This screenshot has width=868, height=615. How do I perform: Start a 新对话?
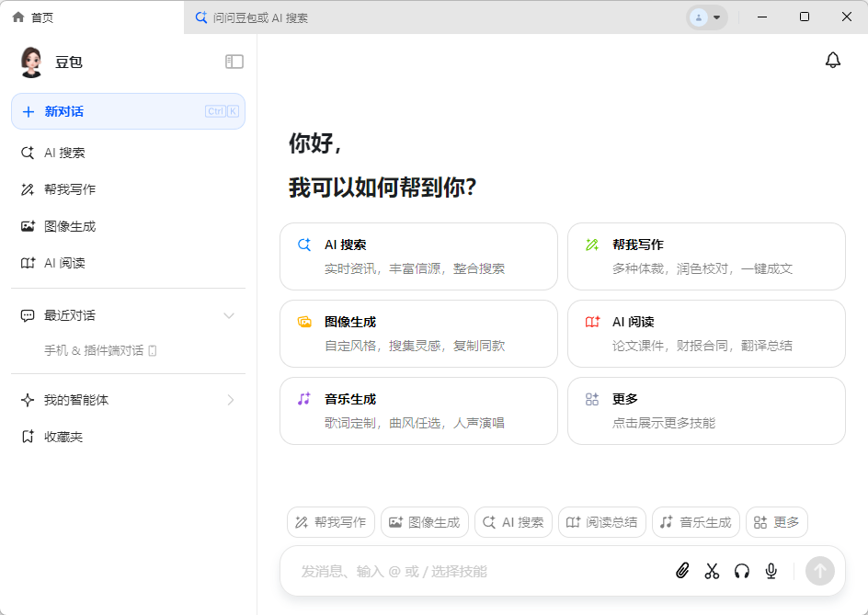click(128, 111)
